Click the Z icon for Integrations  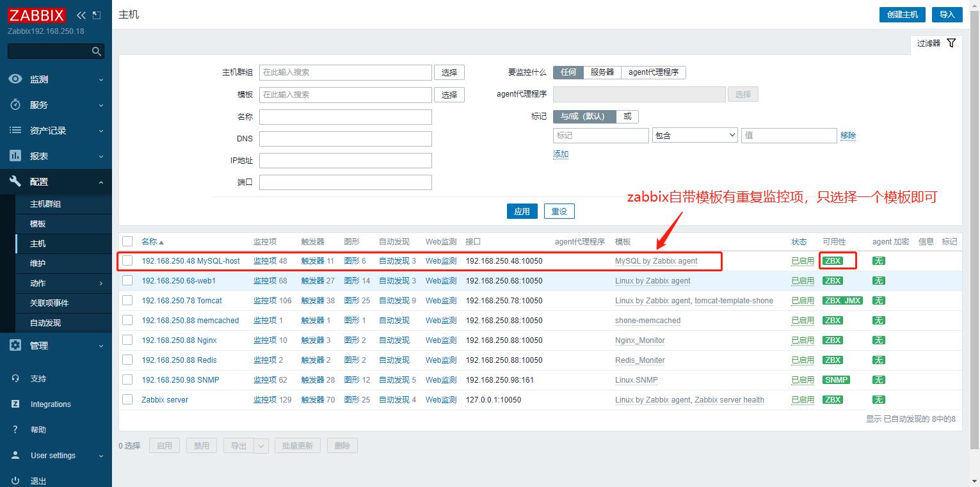(x=15, y=404)
